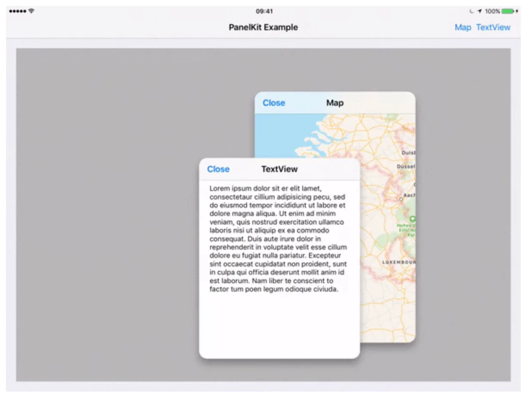532x395 pixels.
Task: Tap the PanelKit Example title
Action: (x=263, y=28)
